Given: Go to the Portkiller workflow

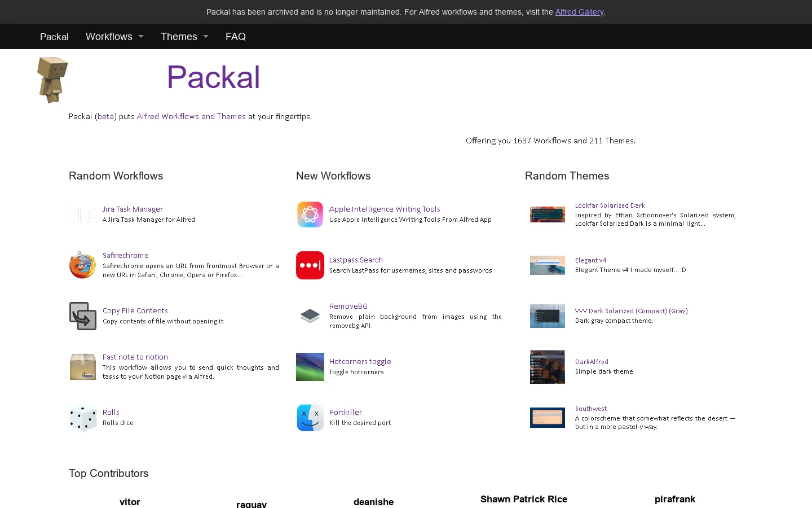Looking at the screenshot, I should [346, 412].
